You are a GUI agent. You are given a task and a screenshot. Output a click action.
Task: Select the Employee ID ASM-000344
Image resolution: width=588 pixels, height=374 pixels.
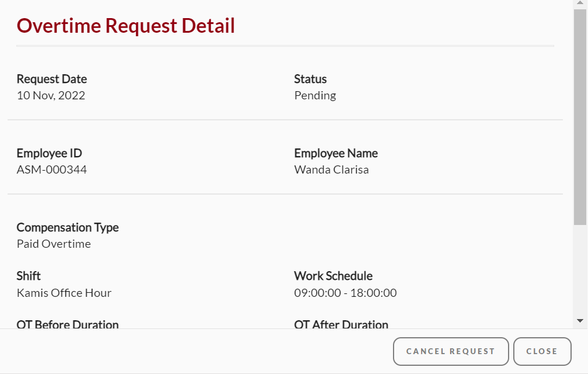tap(52, 169)
